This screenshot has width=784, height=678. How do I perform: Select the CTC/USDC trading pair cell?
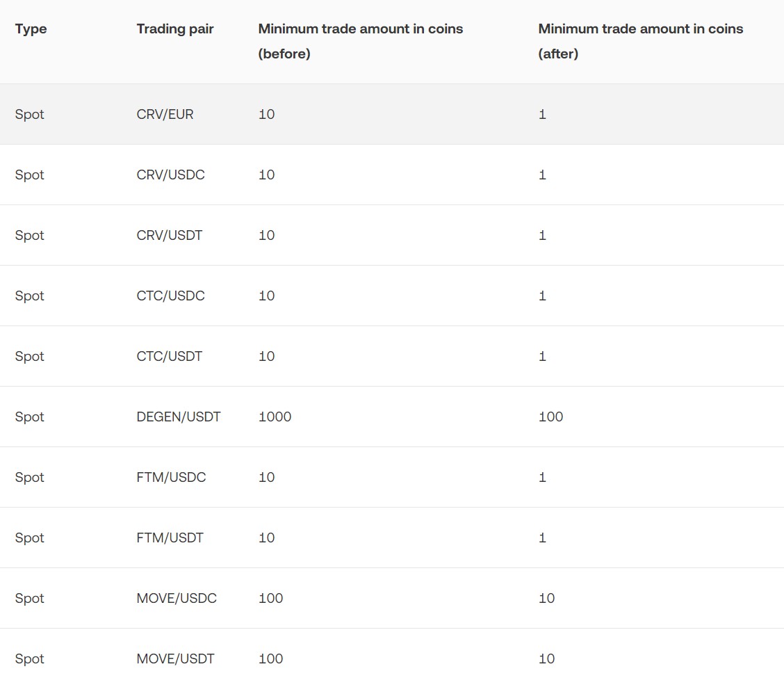click(170, 296)
